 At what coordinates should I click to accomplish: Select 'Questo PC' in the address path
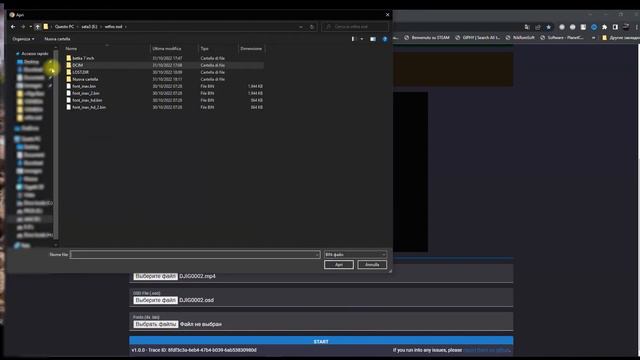[x=64, y=27]
